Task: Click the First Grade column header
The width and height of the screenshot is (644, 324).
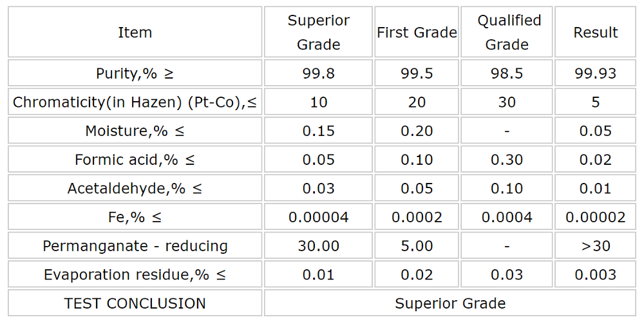Action: (x=417, y=32)
